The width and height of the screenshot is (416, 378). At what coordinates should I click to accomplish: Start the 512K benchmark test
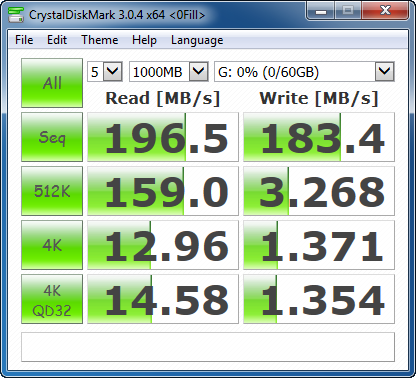coord(52,191)
